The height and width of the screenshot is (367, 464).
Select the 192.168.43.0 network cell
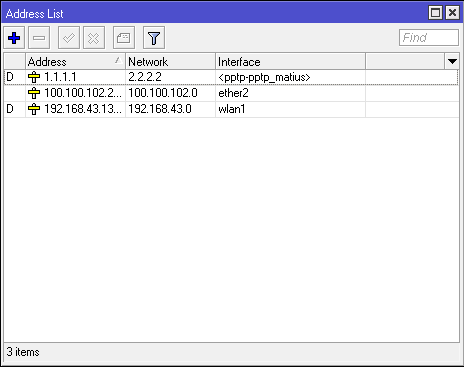coord(170,109)
